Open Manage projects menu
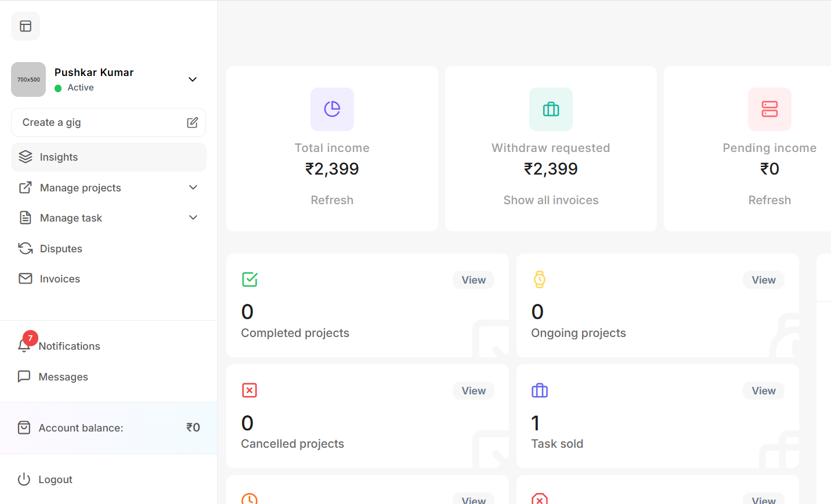831x504 pixels. (x=109, y=187)
